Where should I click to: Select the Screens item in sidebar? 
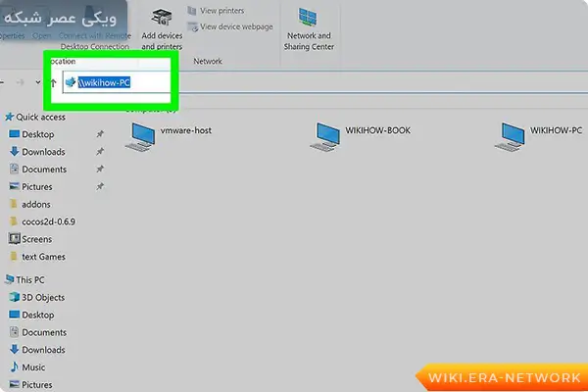tap(36, 239)
